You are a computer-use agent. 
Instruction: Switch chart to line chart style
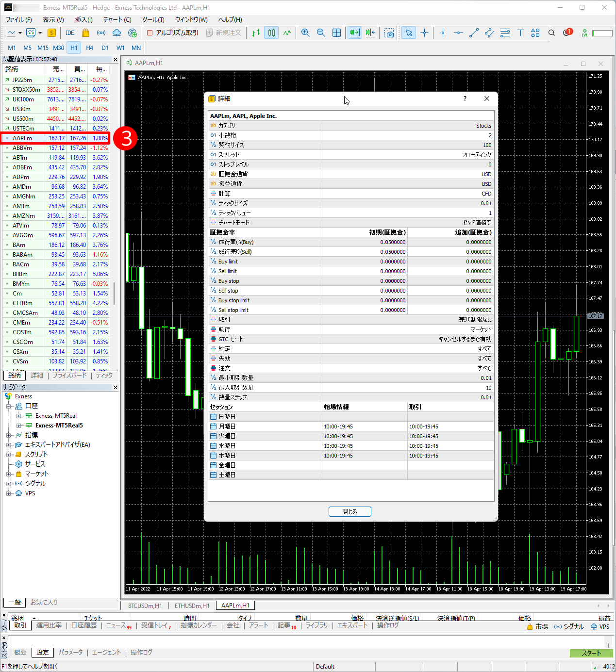(x=287, y=33)
